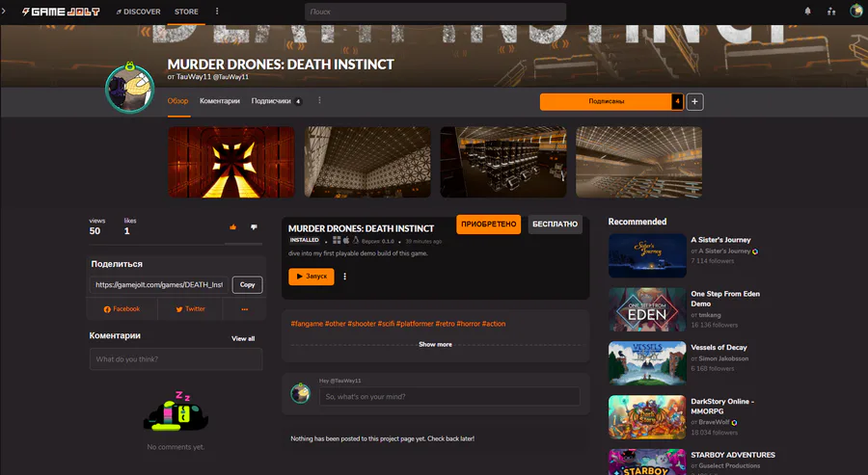Open DarkStory Online - MMORPG title
This screenshot has width=868, height=475.
point(722,407)
